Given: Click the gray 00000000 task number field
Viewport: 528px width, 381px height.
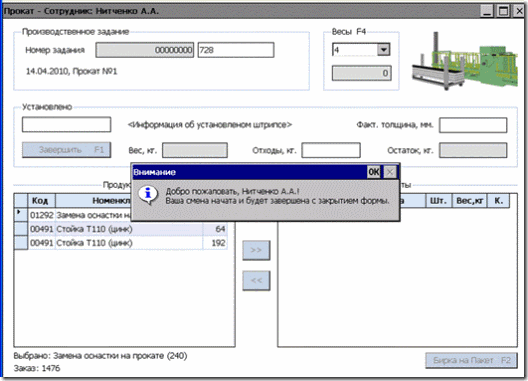Looking at the screenshot, I should point(144,50).
